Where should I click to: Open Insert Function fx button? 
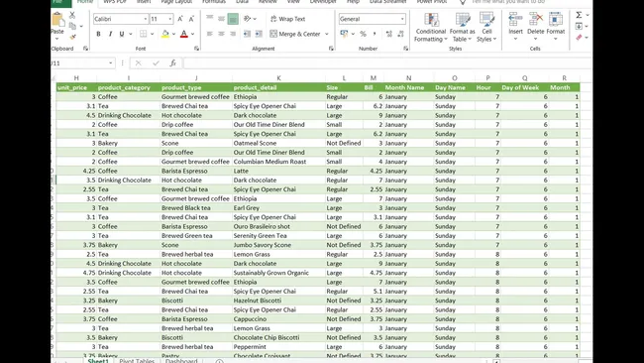[173, 62]
